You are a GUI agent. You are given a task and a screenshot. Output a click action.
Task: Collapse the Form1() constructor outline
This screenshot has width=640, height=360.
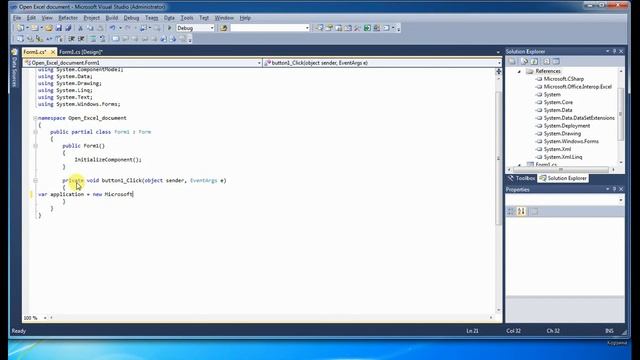click(x=35, y=146)
